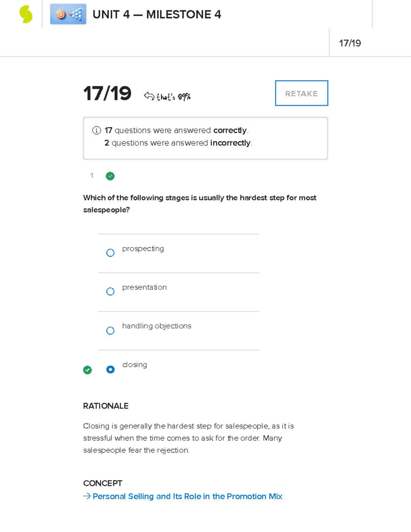
Task: Click the green checkmark beside the closing answer
Action: click(87, 370)
